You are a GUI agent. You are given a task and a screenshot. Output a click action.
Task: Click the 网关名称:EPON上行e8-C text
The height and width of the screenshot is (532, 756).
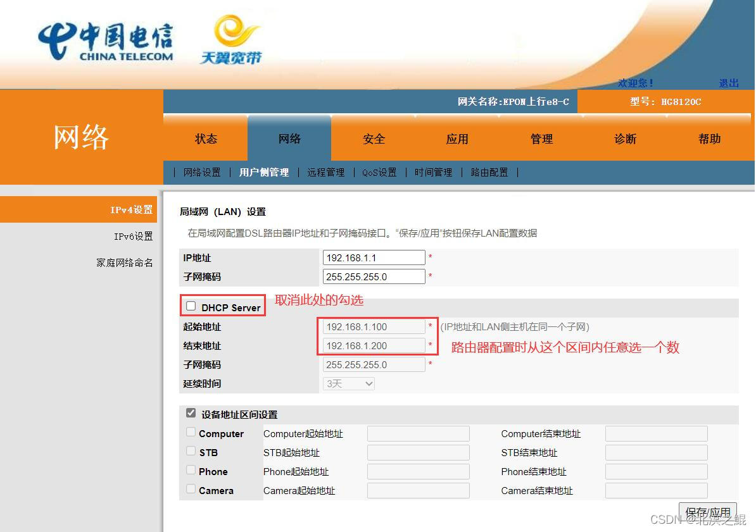(x=513, y=102)
